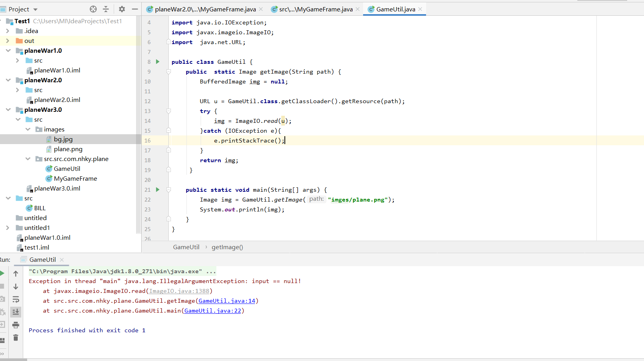This screenshot has height=361, width=644.
Task: Expand the untitled1 folder
Action: [x=8, y=228]
